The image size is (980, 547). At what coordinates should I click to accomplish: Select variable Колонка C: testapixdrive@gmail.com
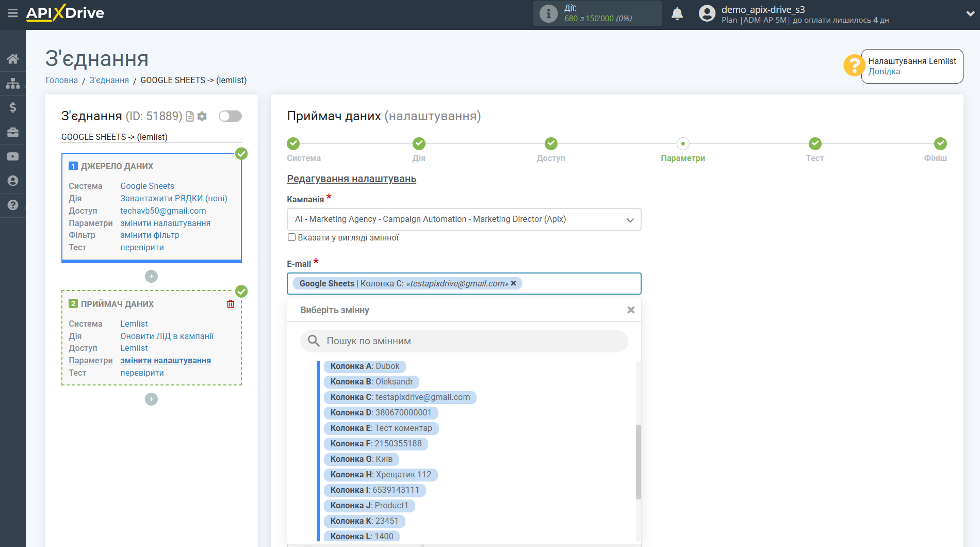point(400,397)
